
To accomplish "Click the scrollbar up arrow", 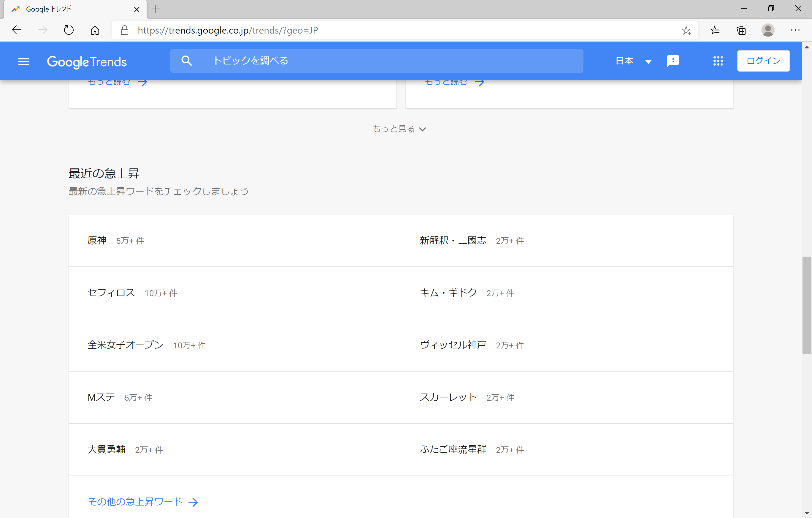I will (x=807, y=47).
